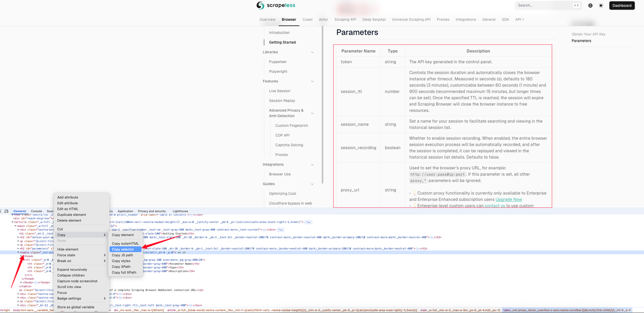Screen dimensions: 644x313
Task: Open Live Session in the sidebar
Action: 280,91
